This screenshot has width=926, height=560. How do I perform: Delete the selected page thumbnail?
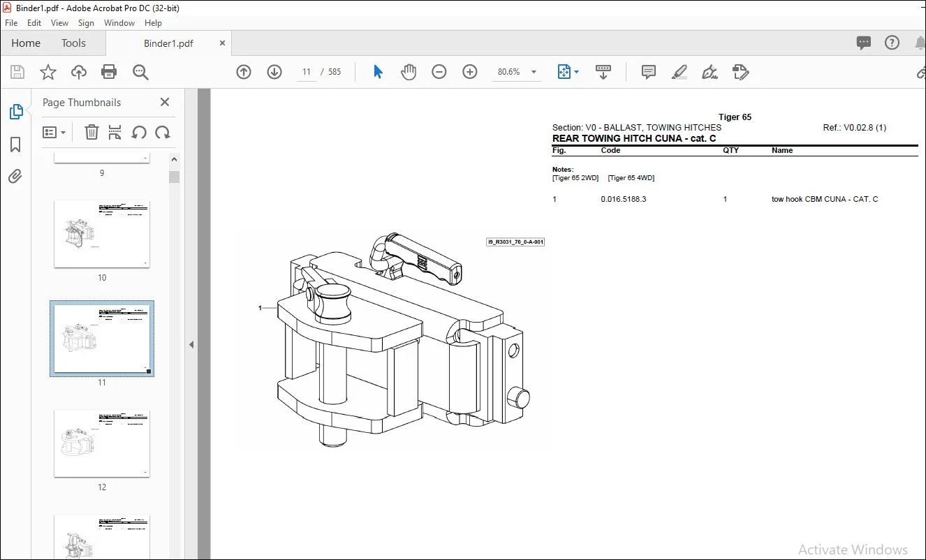point(91,132)
